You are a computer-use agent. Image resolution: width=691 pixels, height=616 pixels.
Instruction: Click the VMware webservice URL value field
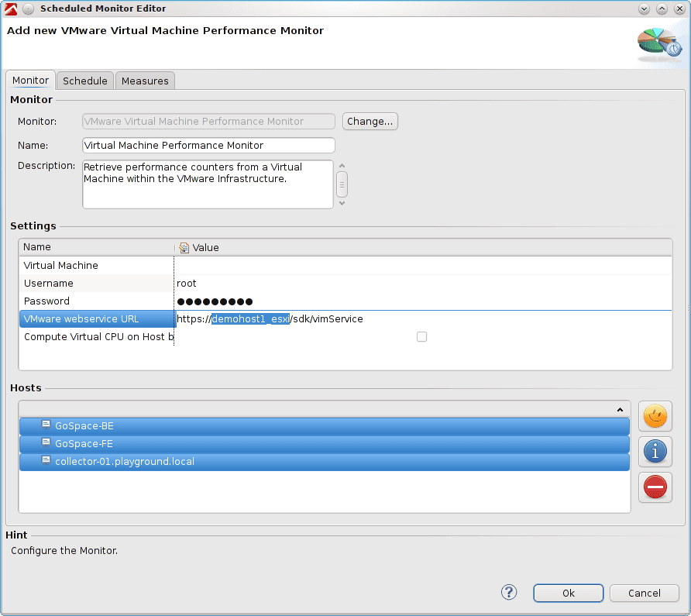click(x=423, y=318)
